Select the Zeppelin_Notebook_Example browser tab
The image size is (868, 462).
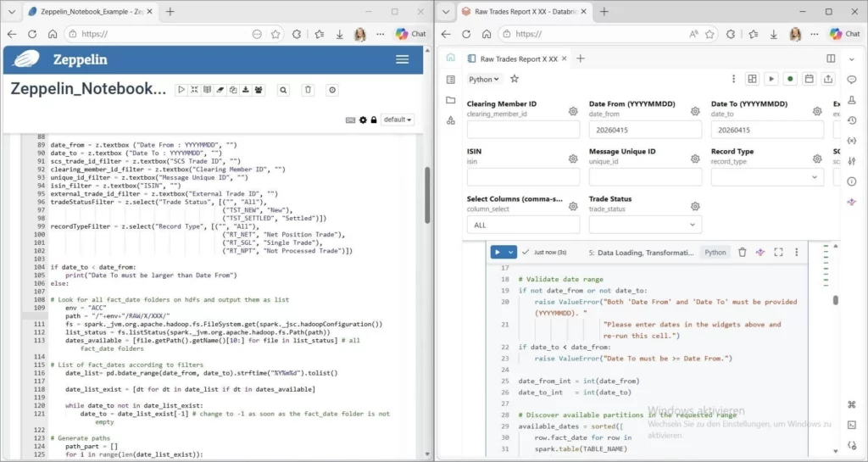[90, 11]
